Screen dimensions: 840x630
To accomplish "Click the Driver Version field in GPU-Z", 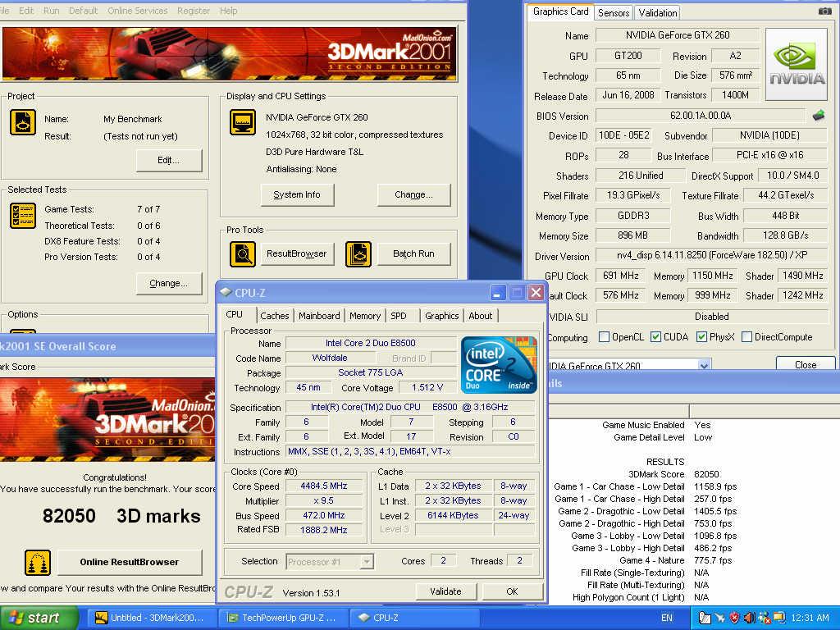I will 711,256.
